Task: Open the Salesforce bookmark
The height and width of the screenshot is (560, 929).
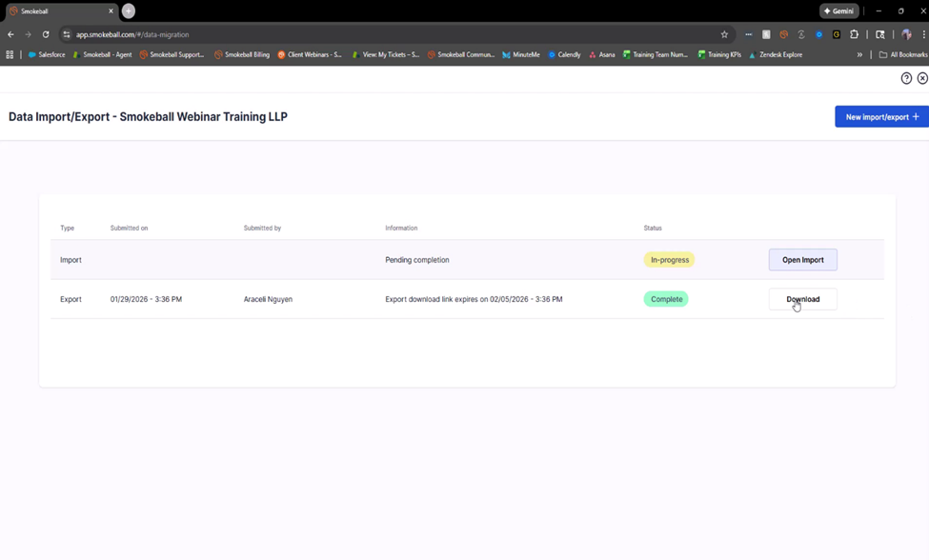Action: pyautogui.click(x=47, y=54)
